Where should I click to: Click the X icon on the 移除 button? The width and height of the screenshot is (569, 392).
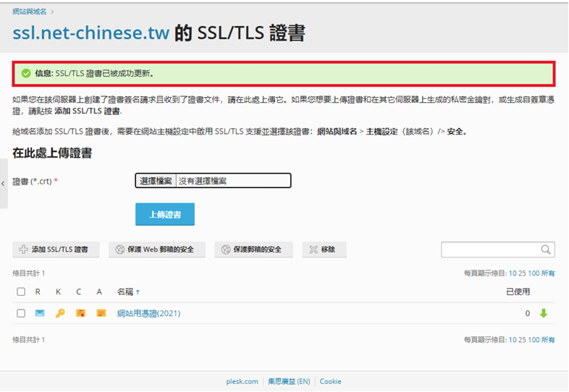coord(313,250)
